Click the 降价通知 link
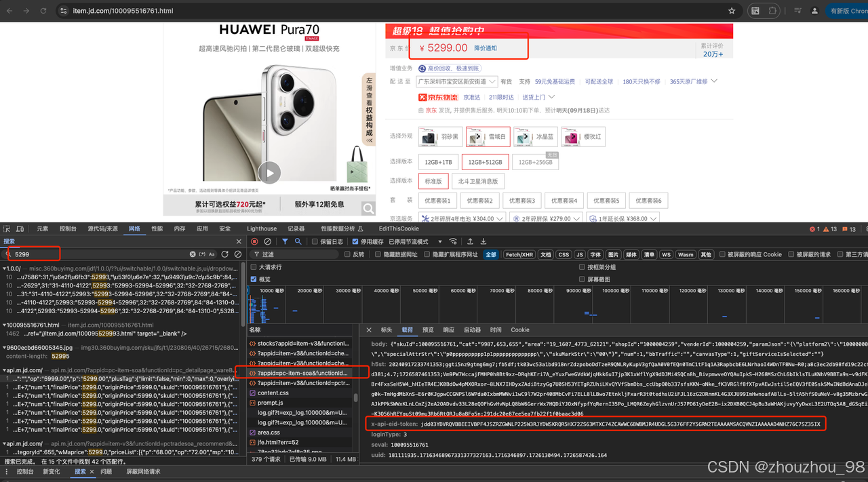Screen dimensions: 868x482 486,48
